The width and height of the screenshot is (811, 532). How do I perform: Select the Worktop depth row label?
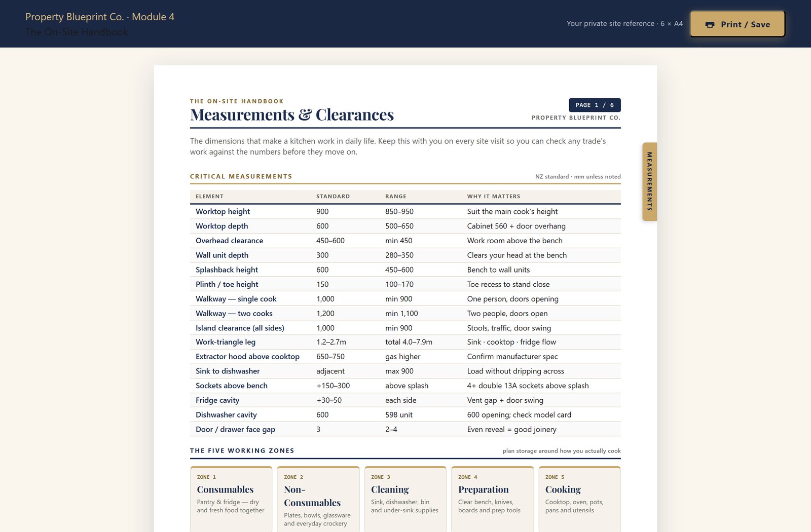click(222, 226)
